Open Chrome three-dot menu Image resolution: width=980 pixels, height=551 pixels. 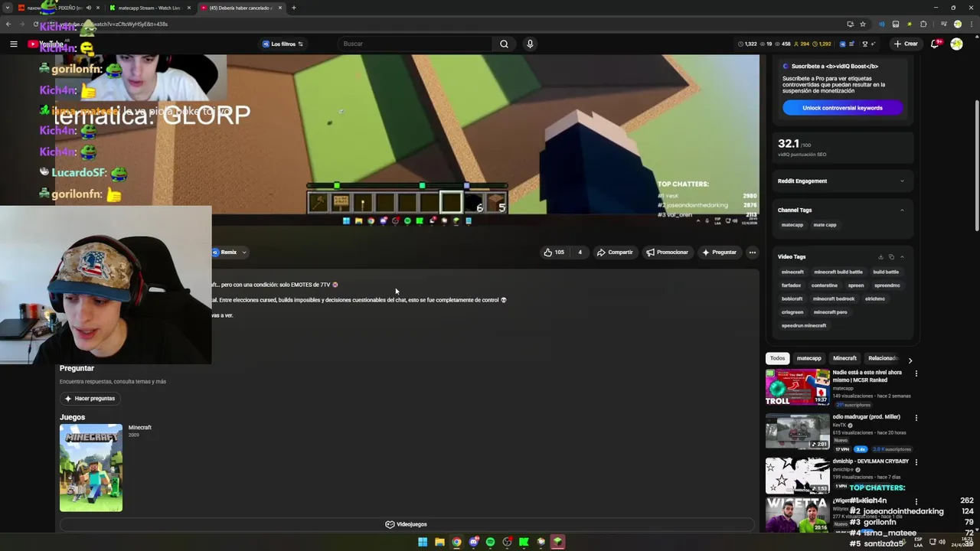(971, 24)
